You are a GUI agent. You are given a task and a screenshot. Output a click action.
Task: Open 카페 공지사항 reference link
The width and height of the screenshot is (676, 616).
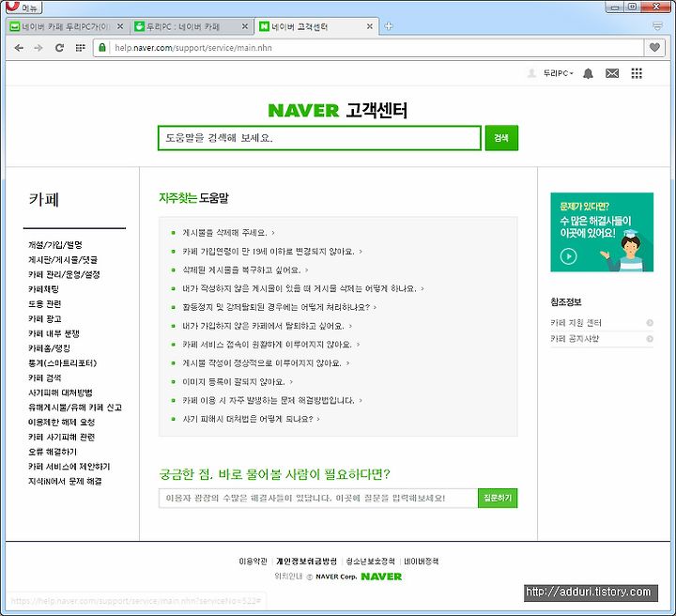[575, 339]
